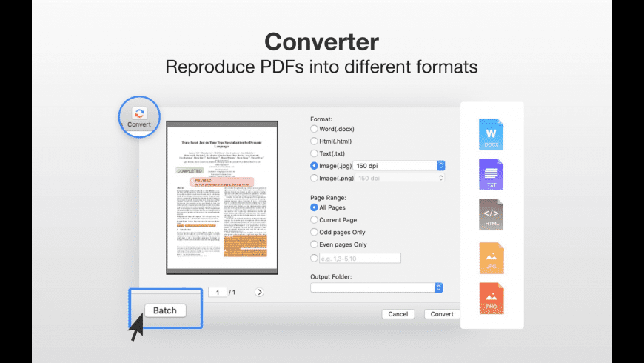
Task: Open the PNG 150 dpi dropdown
Action: click(x=399, y=178)
